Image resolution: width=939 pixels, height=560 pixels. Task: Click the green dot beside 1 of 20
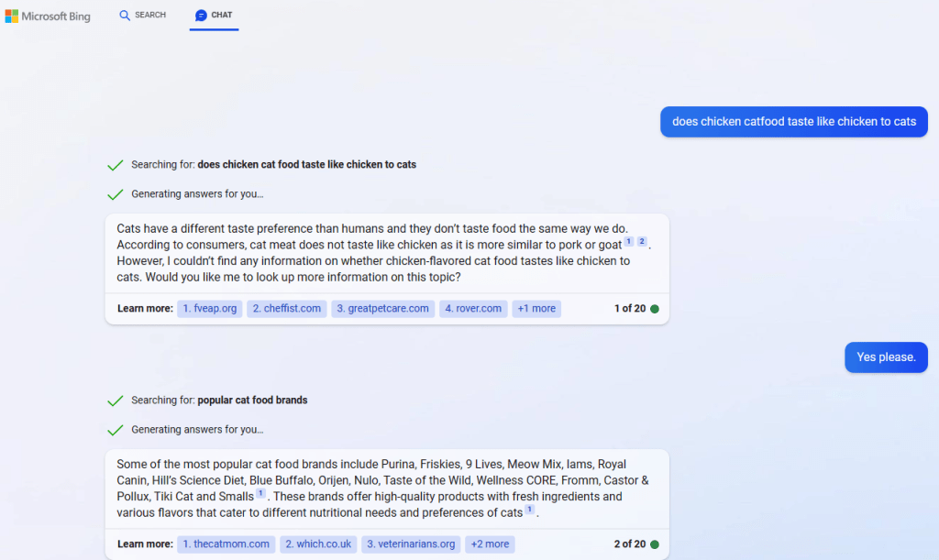pos(655,309)
